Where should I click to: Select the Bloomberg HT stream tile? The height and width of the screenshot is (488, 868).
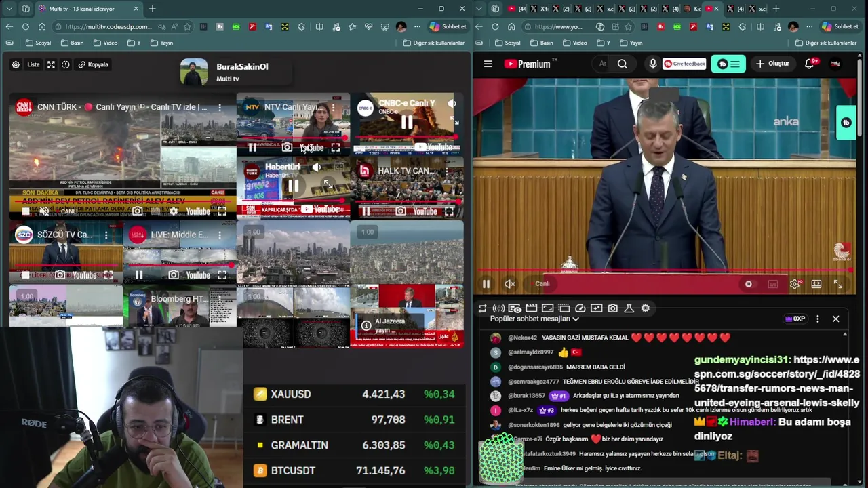180,306
